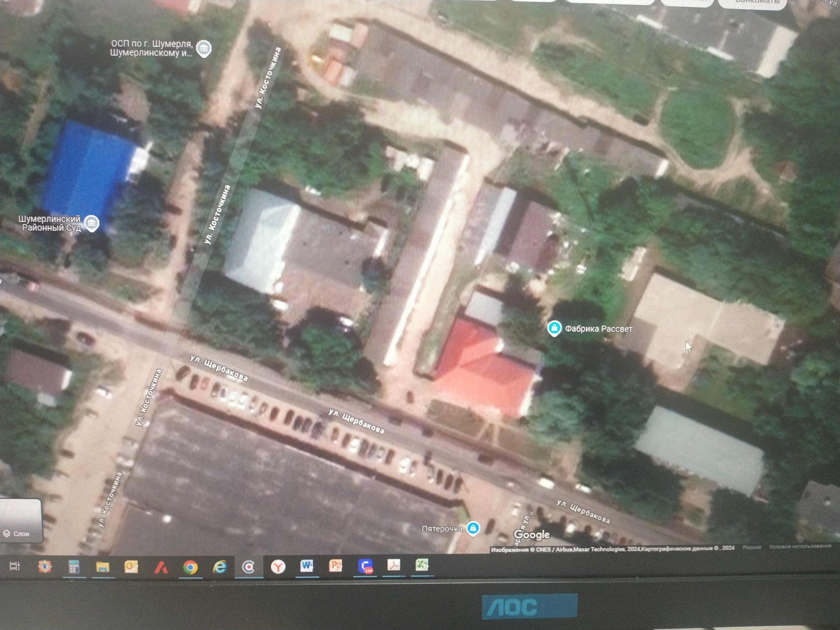
Task: Open Task View from taskbar
Action: [15, 566]
